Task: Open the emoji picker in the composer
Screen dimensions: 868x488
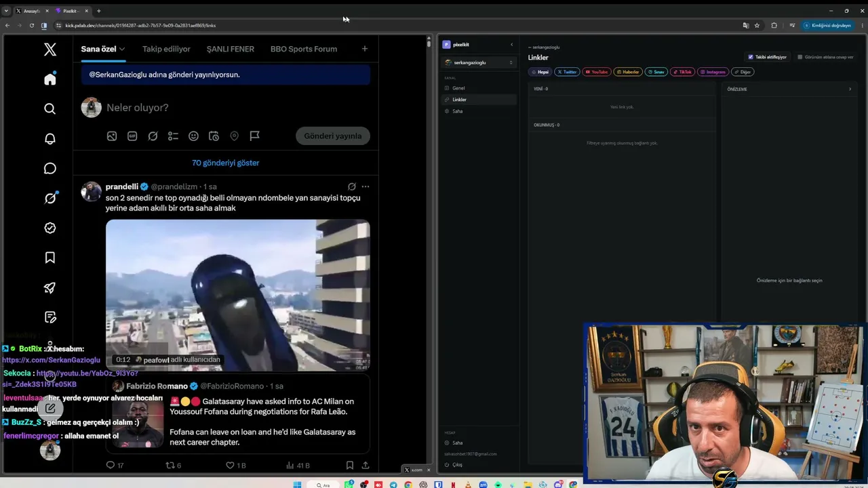Action: 193,136
